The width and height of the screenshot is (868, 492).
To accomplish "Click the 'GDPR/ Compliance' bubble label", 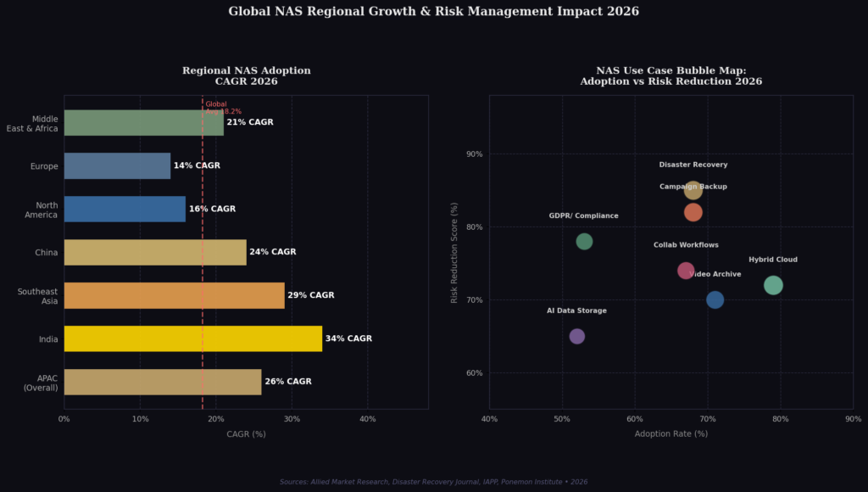I will pos(583,216).
